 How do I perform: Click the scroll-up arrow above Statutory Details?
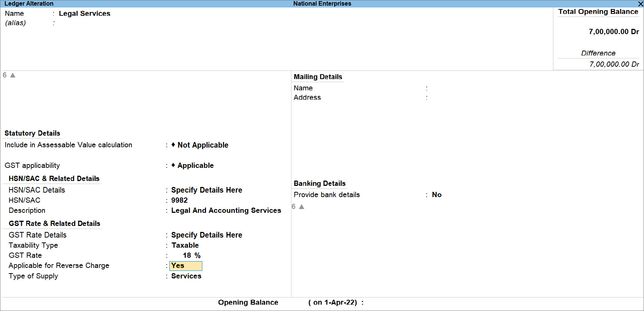coord(13,75)
